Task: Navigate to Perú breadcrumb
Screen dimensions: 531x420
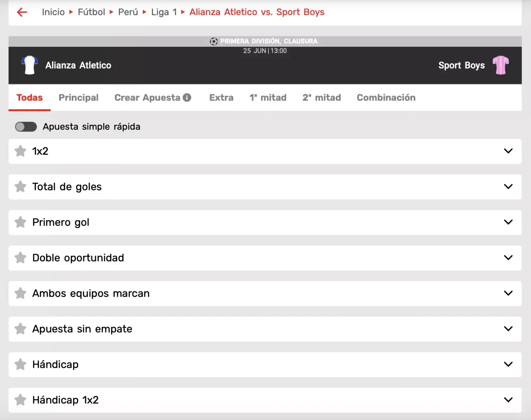Action: click(128, 12)
